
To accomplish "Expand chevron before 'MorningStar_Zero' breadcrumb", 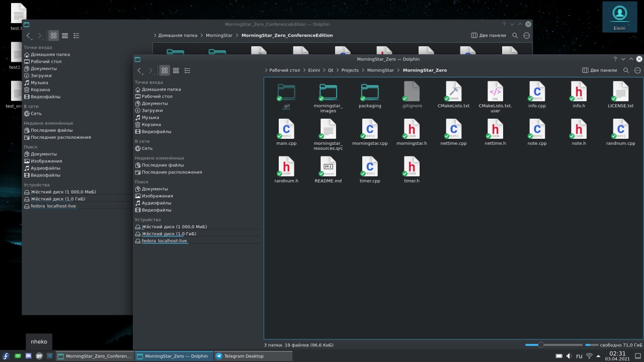I will click(x=398, y=70).
